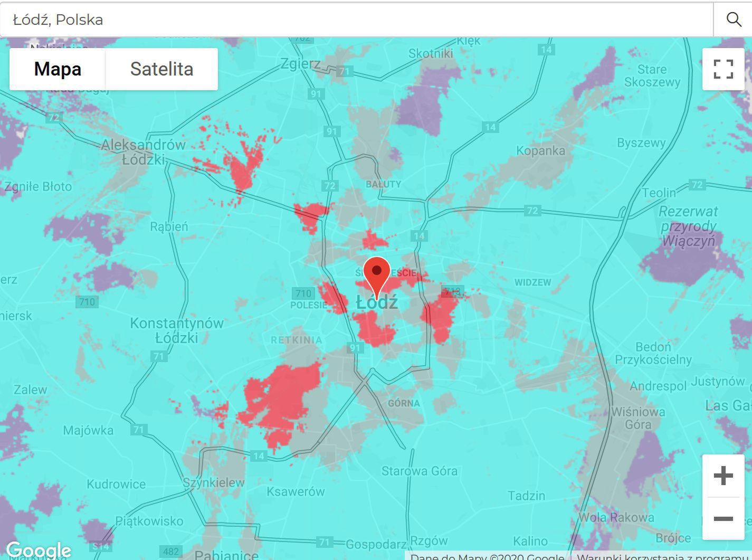752x560 pixels.
Task: Switch to the Satelita view
Action: (x=161, y=69)
